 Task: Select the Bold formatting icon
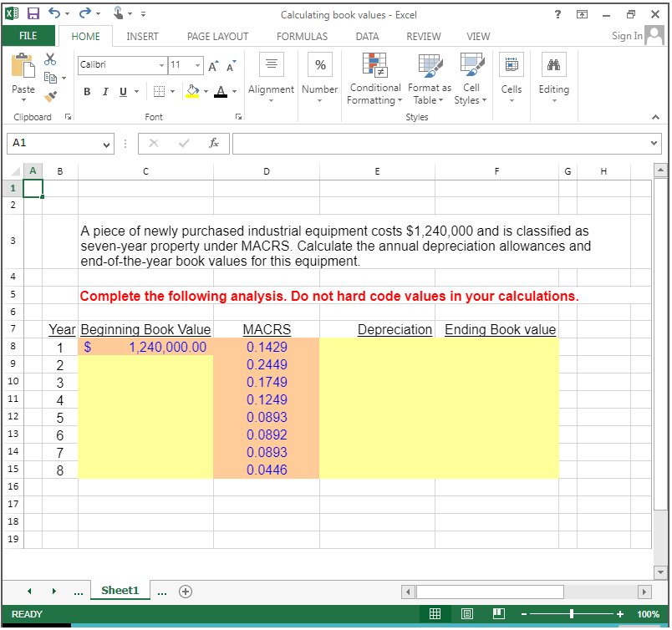[86, 92]
